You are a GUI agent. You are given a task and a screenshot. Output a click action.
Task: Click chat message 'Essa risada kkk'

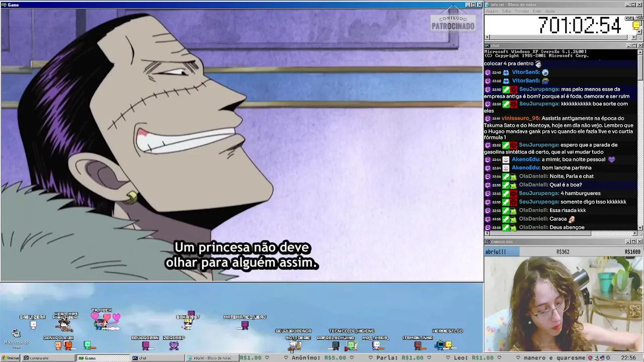click(568, 210)
